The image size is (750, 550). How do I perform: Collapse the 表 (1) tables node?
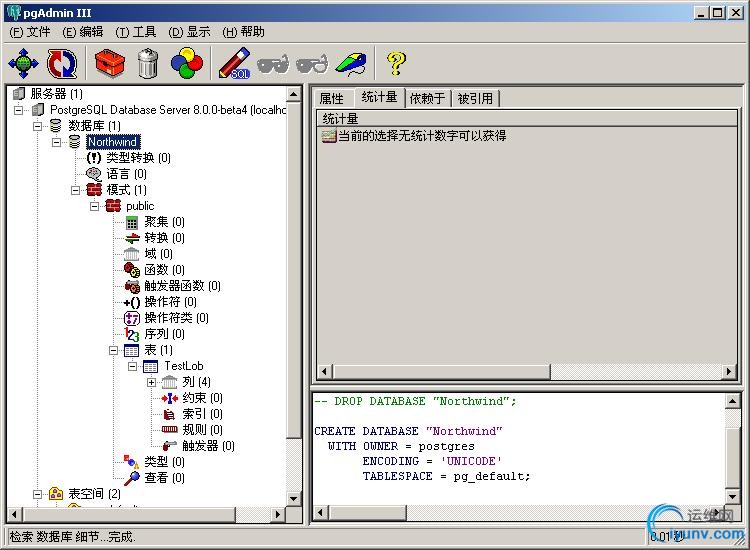[x=113, y=351]
